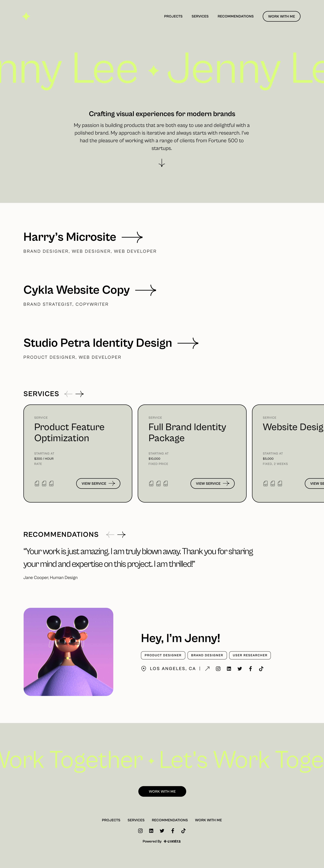Open LinkedIn icon in Jenny's profile row
The height and width of the screenshot is (868, 324).
(229, 668)
